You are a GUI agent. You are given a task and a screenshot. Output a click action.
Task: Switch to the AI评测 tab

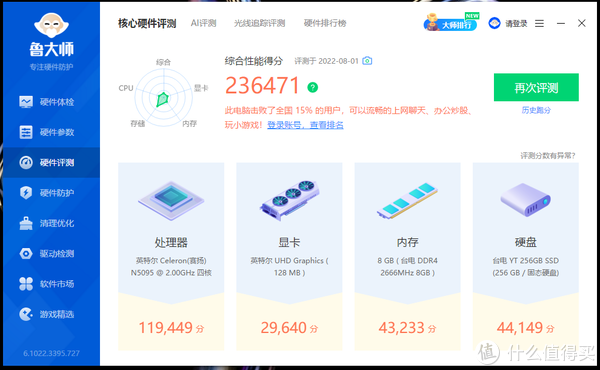click(x=203, y=23)
